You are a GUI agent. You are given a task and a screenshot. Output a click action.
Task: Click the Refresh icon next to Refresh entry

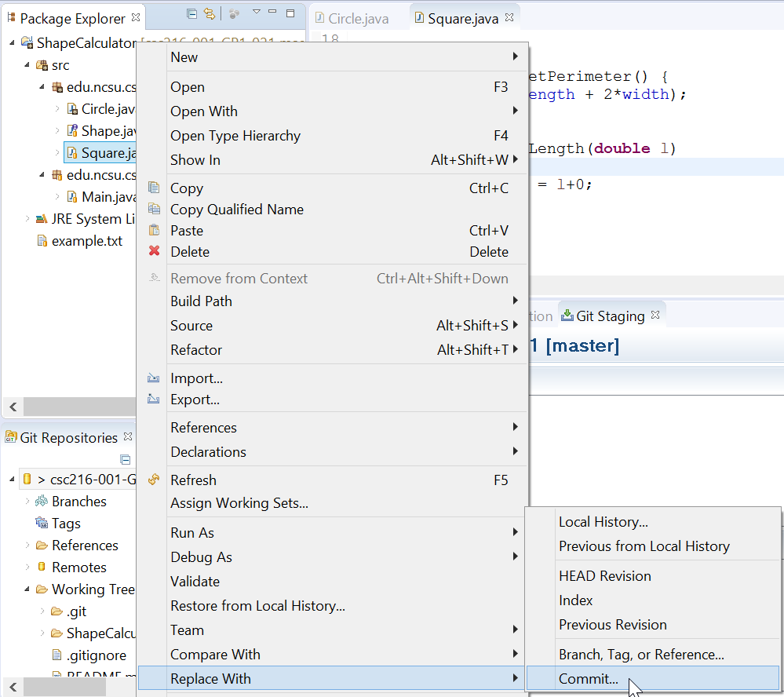click(154, 480)
